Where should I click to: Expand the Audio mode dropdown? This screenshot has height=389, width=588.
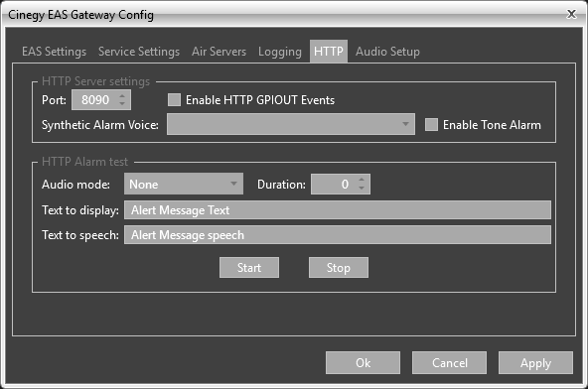[184, 184]
